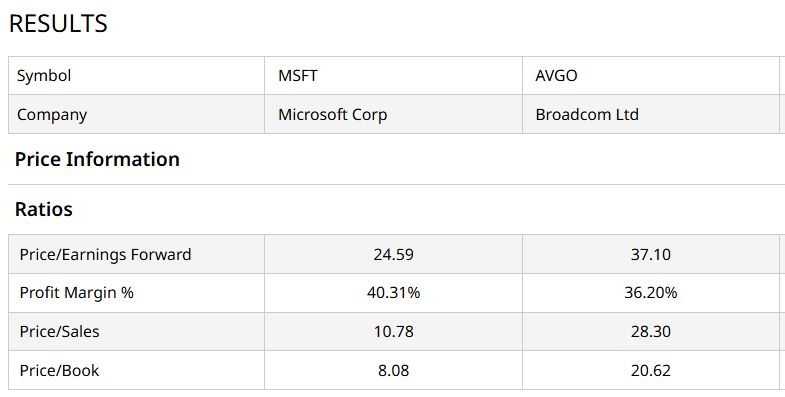Select Microsoft's 8.08 price/book value
This screenshot has width=785, height=397.
pos(394,370)
